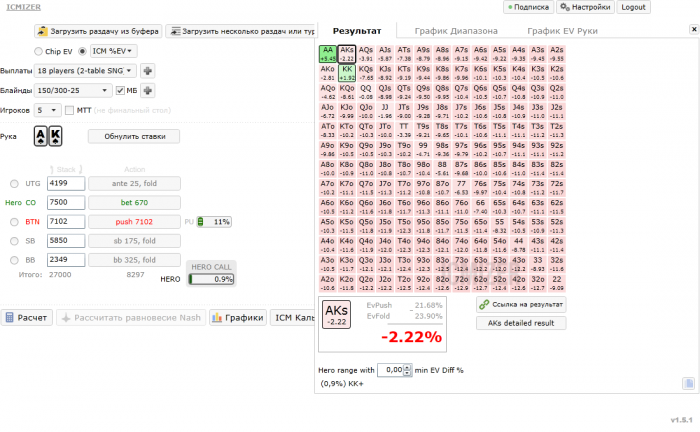Viewport: 700px width, 432px height.
Task: Open the ICMIZER logo link
Action: 23,7
